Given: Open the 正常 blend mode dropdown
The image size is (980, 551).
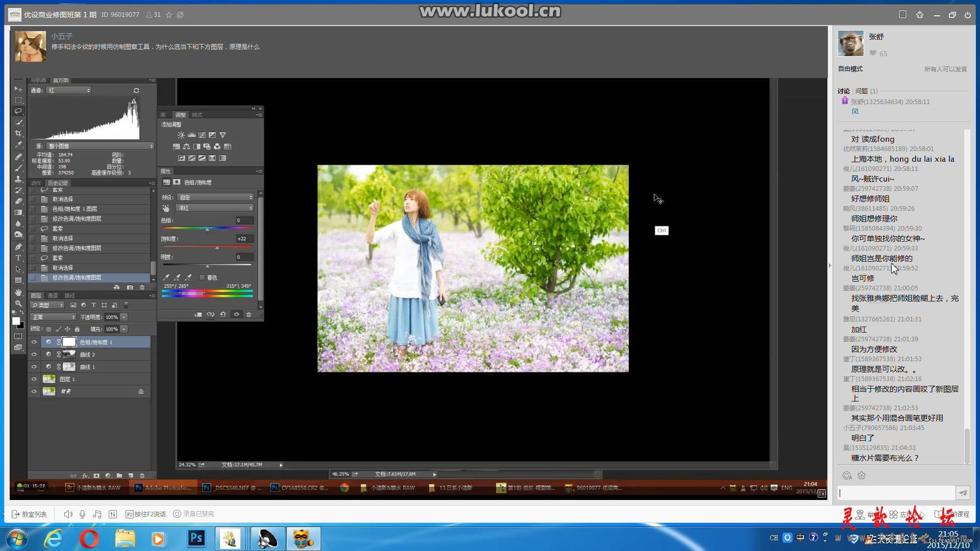Looking at the screenshot, I should point(53,317).
